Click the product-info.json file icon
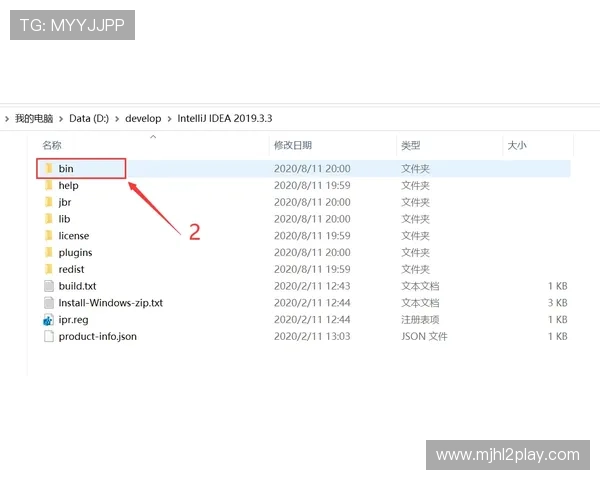 [49, 336]
